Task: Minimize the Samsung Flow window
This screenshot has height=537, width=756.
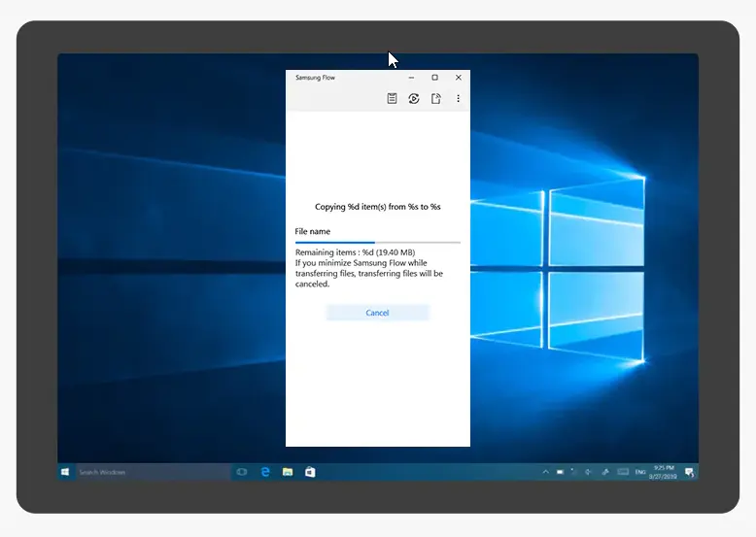Action: click(411, 78)
